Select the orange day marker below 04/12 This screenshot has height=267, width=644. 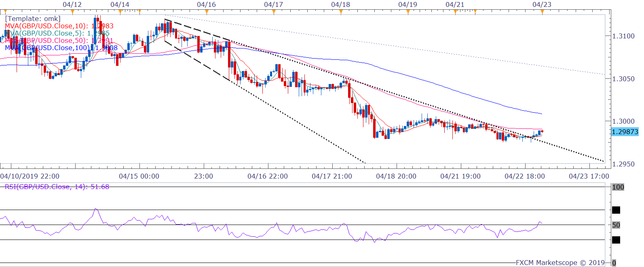tap(72, 12)
